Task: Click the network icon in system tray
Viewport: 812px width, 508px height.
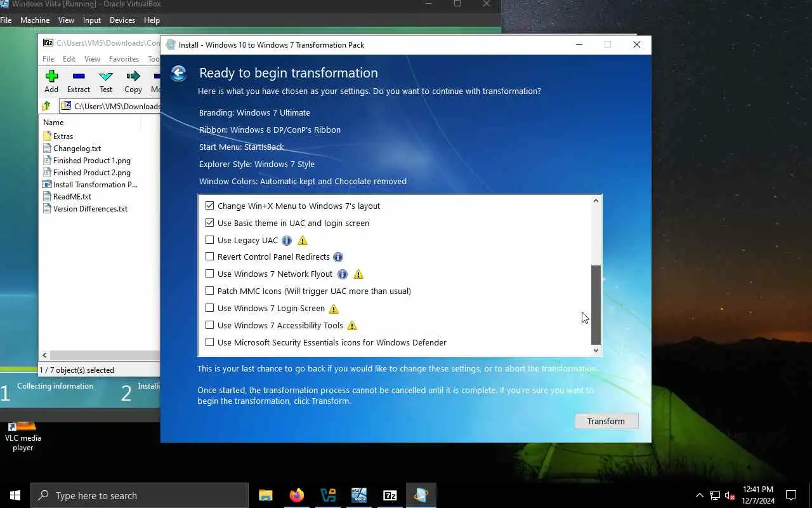Action: [715, 495]
